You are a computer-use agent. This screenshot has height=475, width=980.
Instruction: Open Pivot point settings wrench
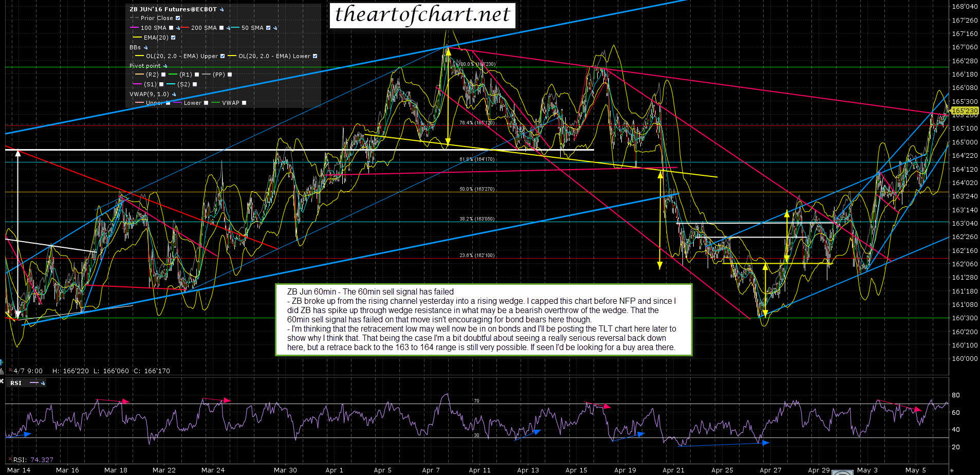pyautogui.click(x=165, y=66)
